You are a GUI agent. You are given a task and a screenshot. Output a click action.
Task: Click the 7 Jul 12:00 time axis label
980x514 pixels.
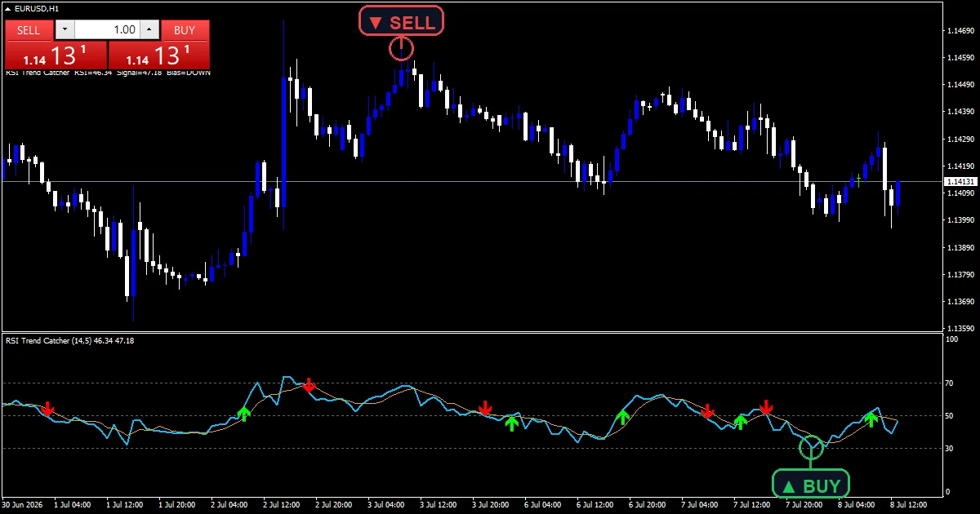(x=751, y=506)
